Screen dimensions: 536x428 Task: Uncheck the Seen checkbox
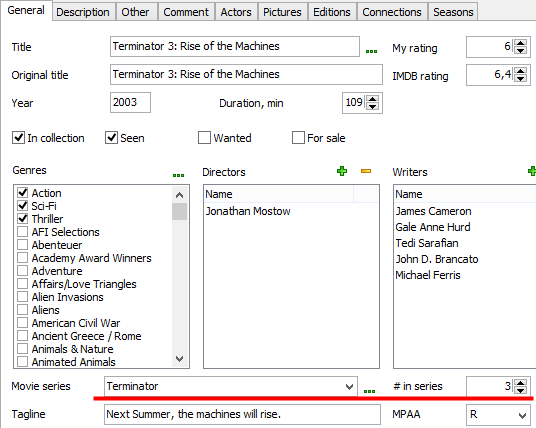coord(111,138)
